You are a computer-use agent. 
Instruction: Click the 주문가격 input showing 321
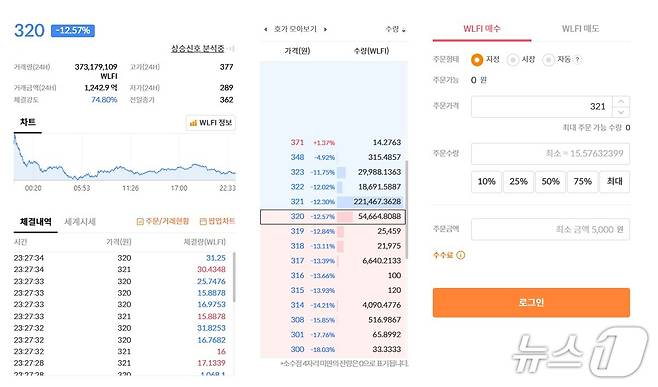[542, 107]
